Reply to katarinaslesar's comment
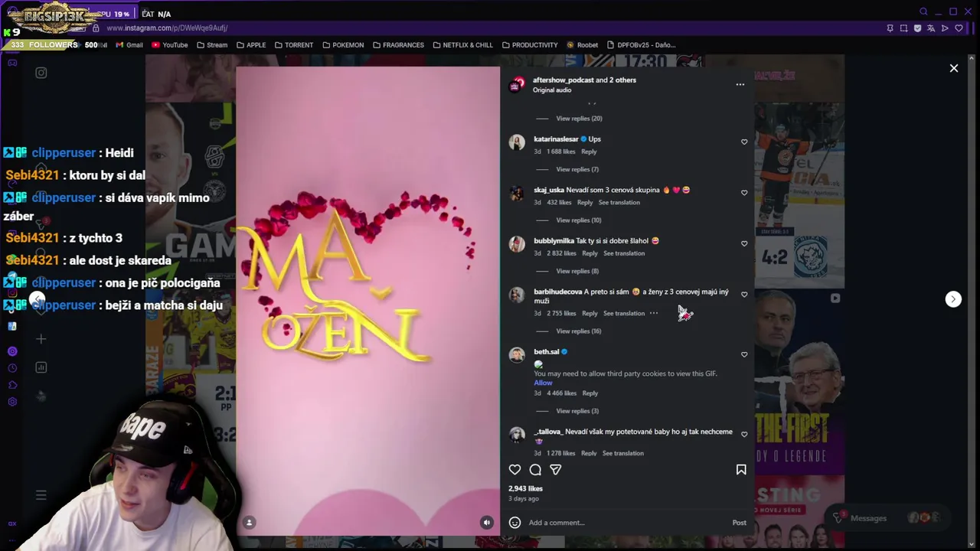980x551 pixels. tap(589, 152)
